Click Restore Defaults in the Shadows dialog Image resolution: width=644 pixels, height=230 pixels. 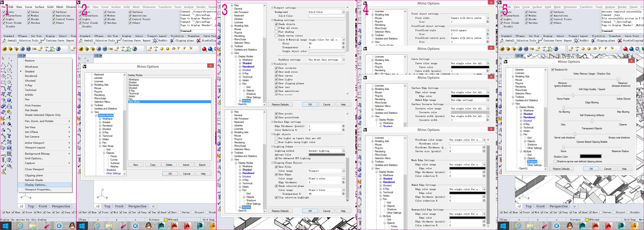561,169
